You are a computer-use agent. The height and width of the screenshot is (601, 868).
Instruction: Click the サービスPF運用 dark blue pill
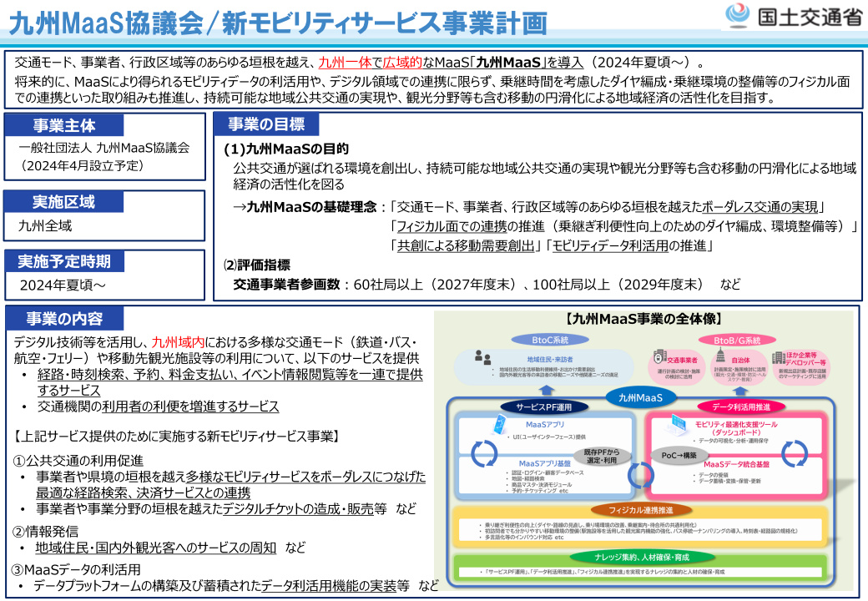543,407
